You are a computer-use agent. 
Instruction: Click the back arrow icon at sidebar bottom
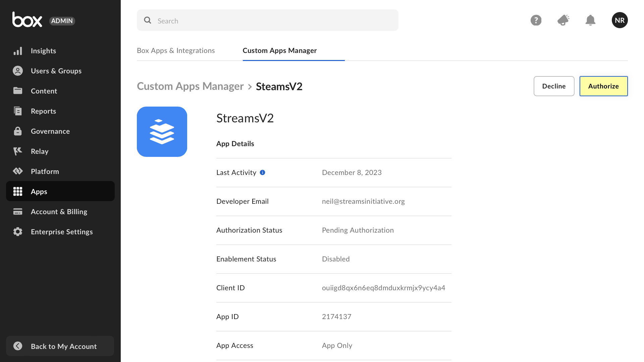click(x=18, y=346)
